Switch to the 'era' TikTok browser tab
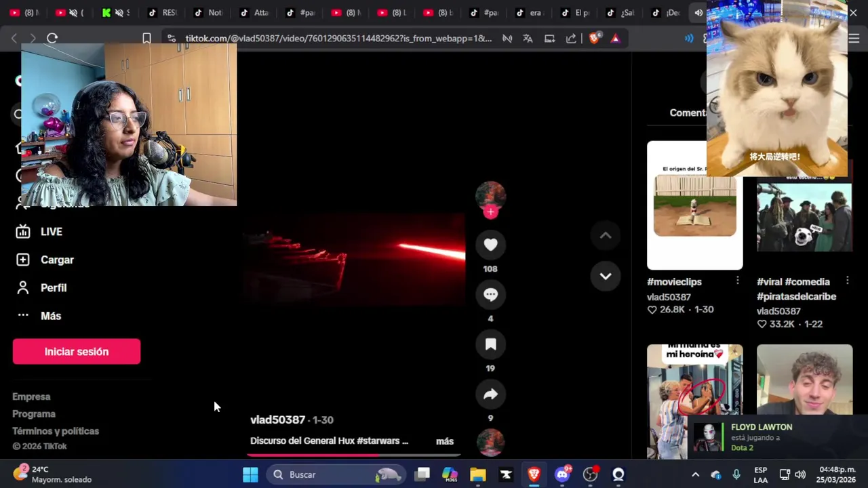This screenshot has width=868, height=488. pos(530,12)
